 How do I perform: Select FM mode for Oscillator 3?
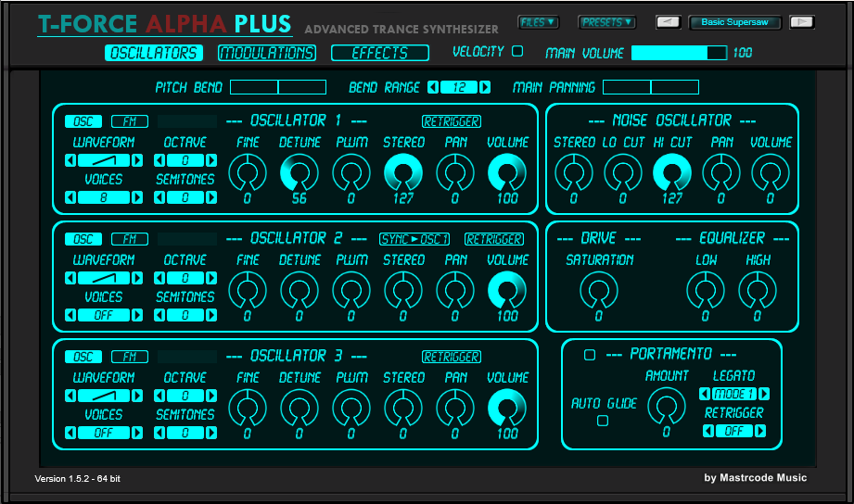pyautogui.click(x=130, y=357)
